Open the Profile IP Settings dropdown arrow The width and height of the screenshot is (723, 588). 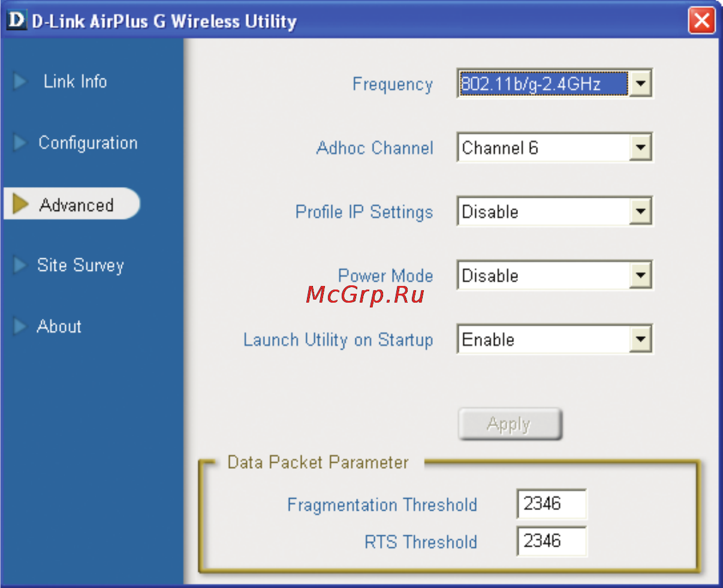[x=640, y=212]
